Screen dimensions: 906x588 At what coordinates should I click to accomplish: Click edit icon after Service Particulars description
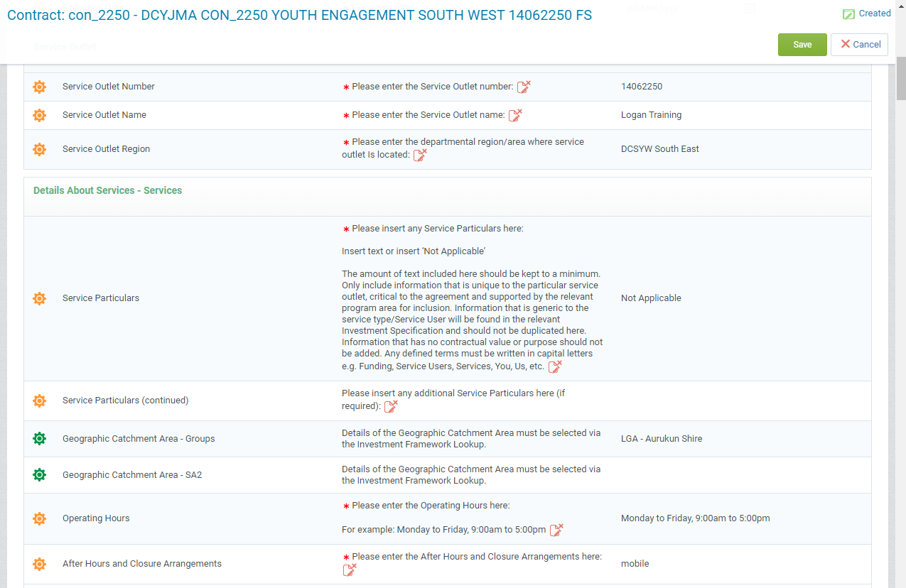coord(555,367)
